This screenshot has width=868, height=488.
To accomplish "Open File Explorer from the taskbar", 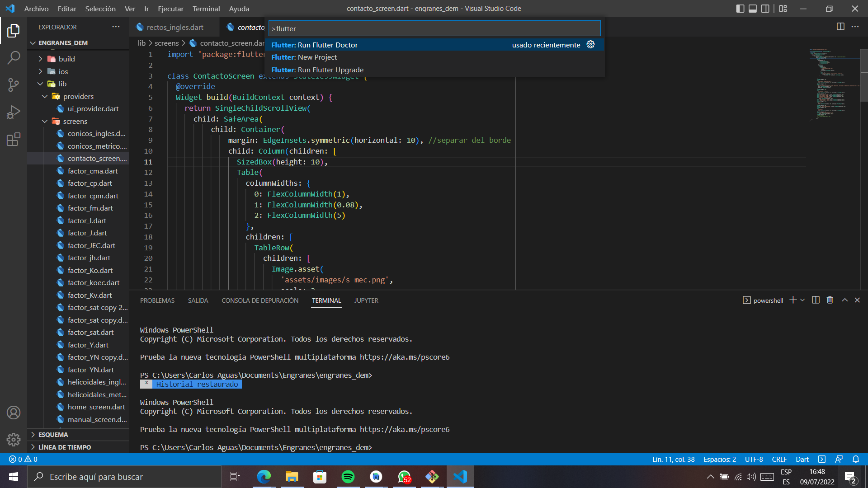I will 292,477.
